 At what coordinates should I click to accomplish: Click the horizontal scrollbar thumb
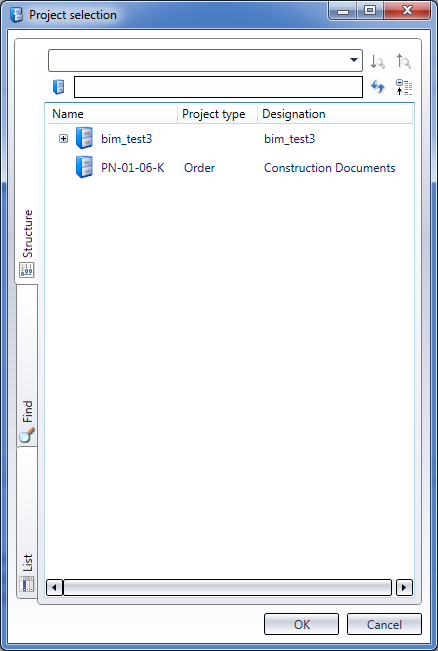point(228,587)
